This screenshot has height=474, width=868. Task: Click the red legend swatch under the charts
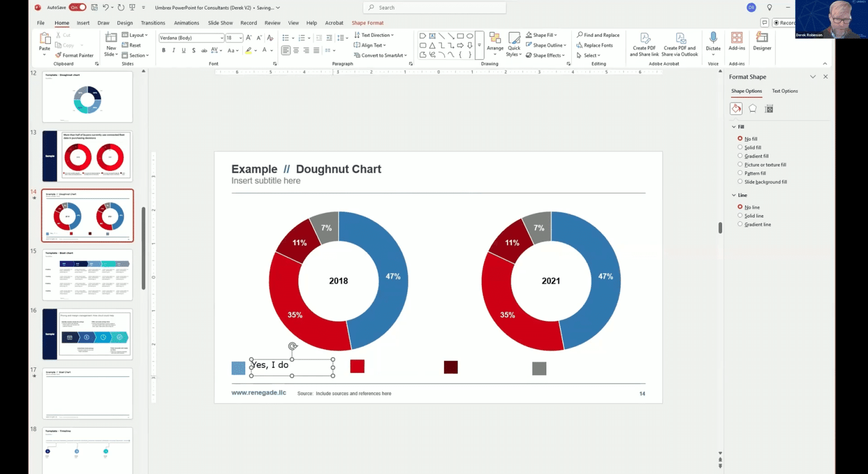357,366
